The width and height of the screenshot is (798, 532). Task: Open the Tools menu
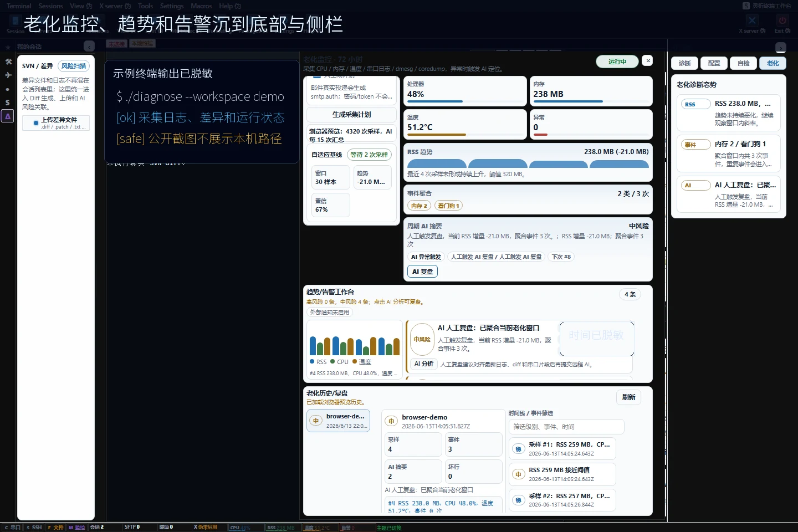(x=145, y=6)
